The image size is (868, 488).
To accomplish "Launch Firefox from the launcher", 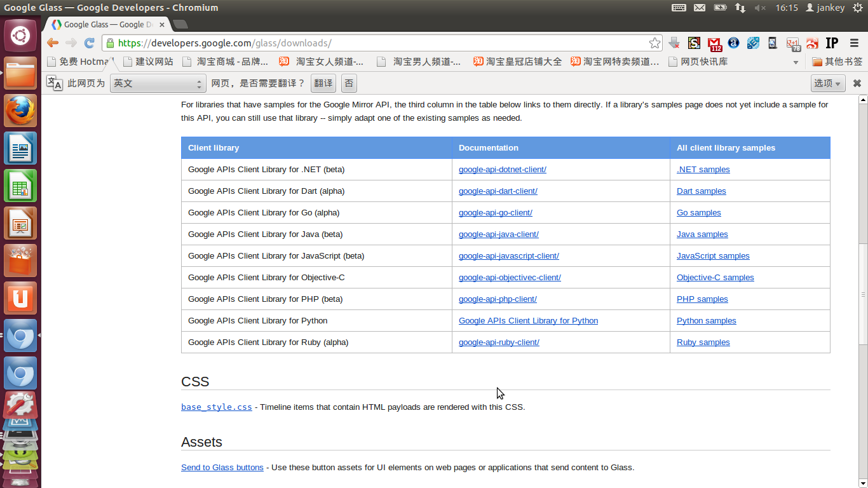I will (x=20, y=111).
